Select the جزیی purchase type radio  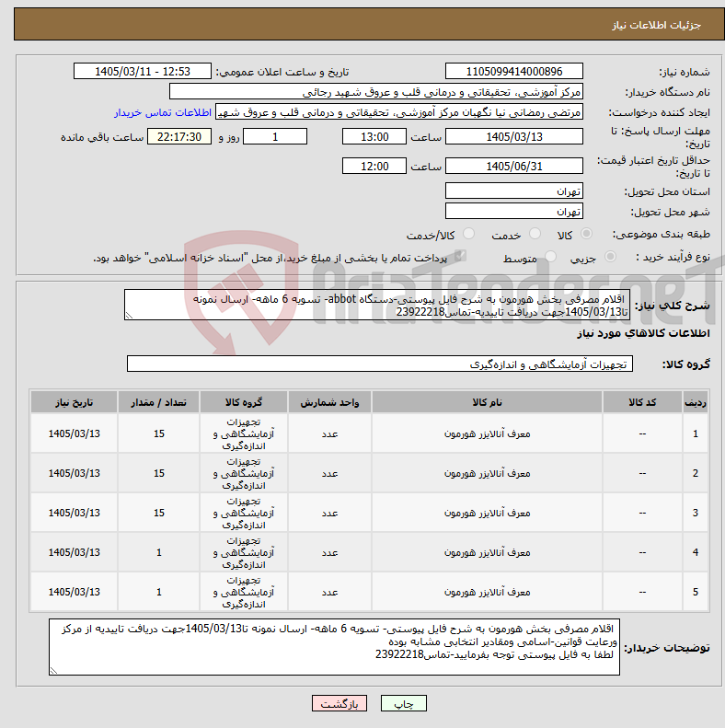610,256
